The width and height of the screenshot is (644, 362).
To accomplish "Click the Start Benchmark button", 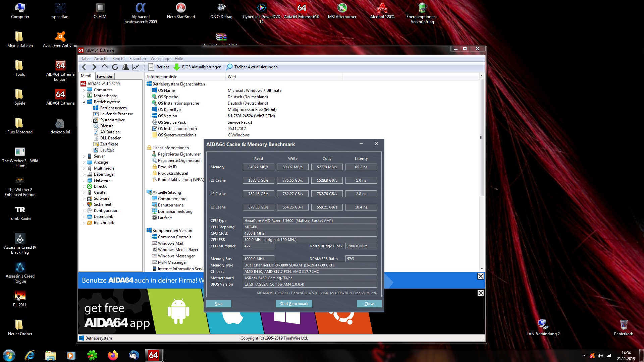I will [x=294, y=304].
